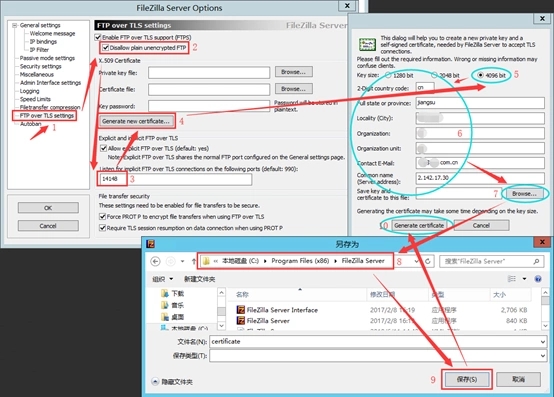554x397 pixels.
Task: Click the forward arrow in Save As dialog
Action: (x=170, y=261)
